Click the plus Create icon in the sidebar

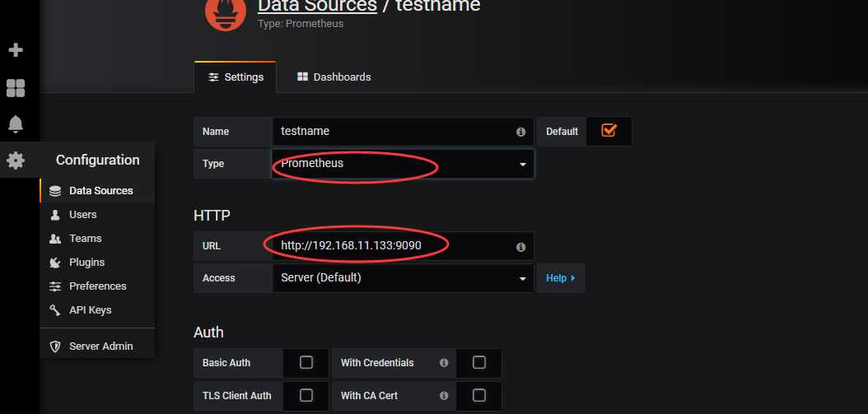[x=16, y=50]
